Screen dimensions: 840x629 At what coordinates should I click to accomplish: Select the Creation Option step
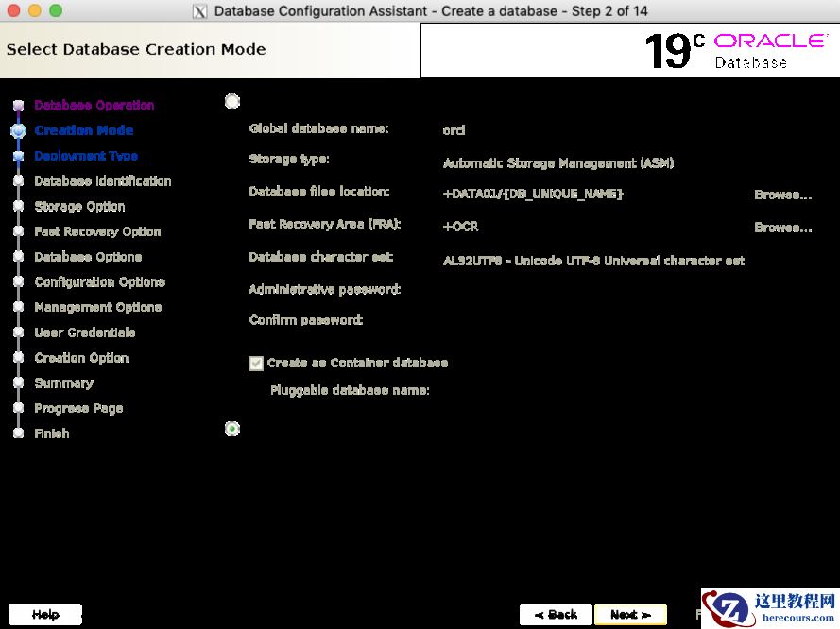81,358
